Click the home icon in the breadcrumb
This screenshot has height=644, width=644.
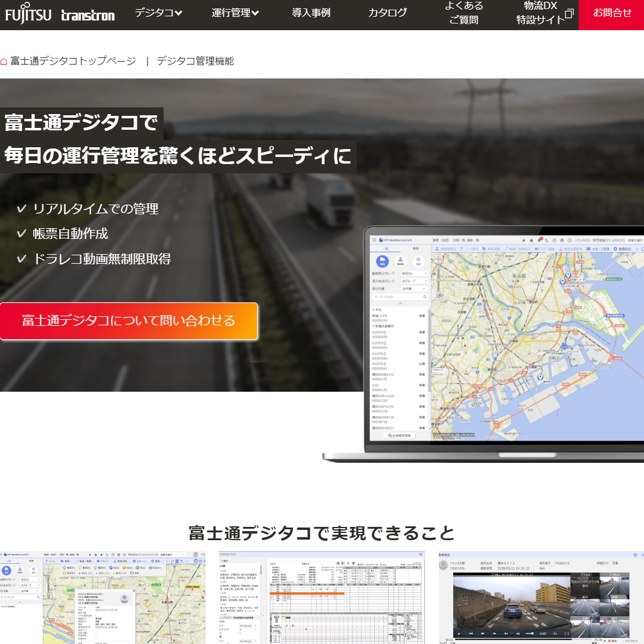(4, 61)
